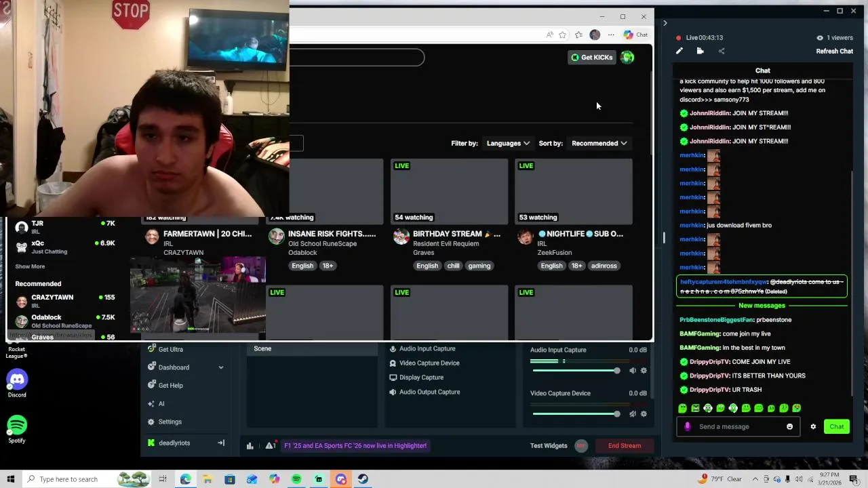Click Spotify icon in taskbar
The width and height of the screenshot is (868, 488).
pos(296,479)
